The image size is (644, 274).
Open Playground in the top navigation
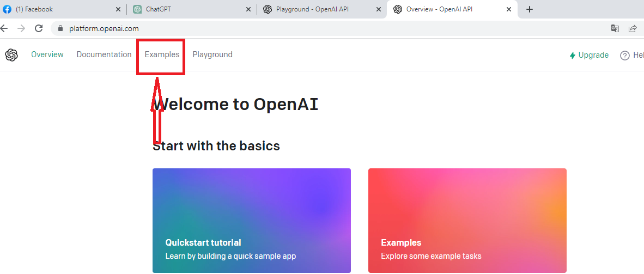point(212,54)
